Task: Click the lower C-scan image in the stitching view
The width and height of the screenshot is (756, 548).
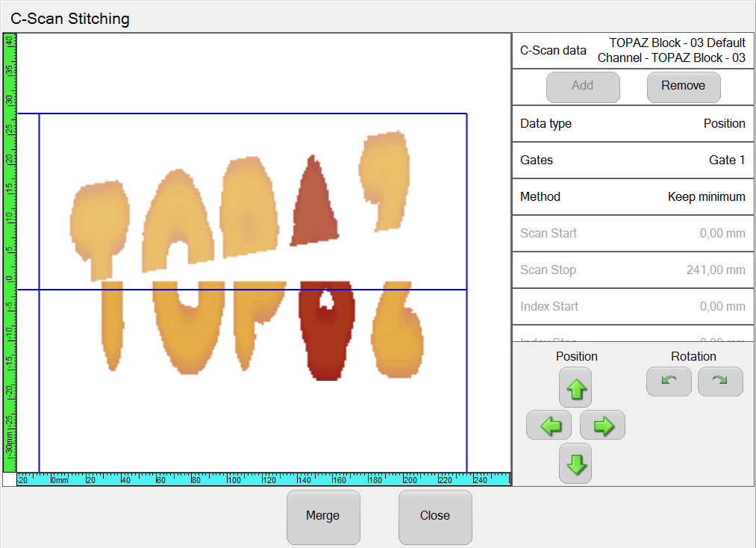Action: pyautogui.click(x=263, y=331)
